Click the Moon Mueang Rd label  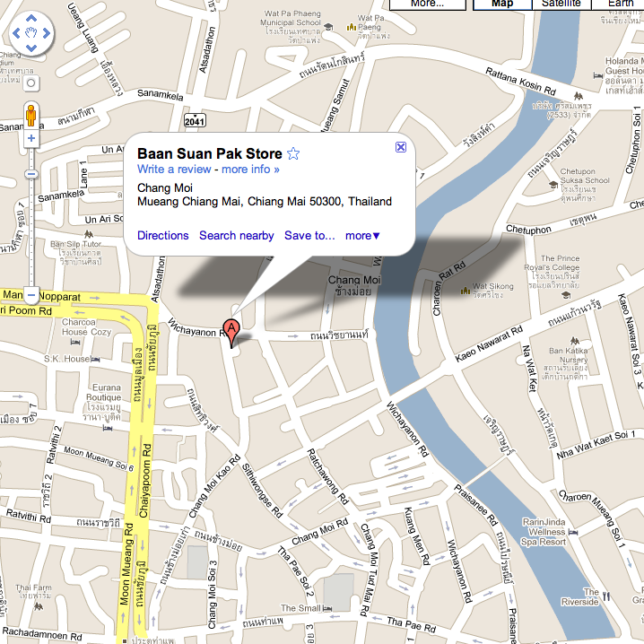tap(126, 563)
